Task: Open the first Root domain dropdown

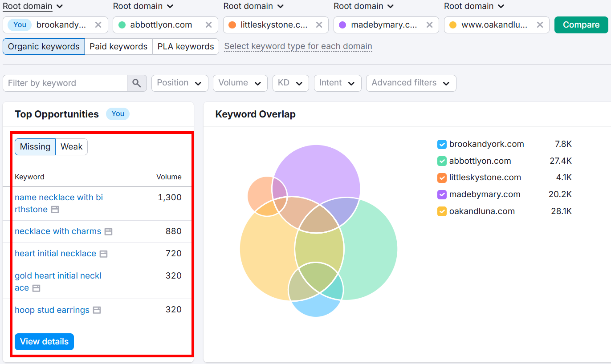Action: click(33, 6)
